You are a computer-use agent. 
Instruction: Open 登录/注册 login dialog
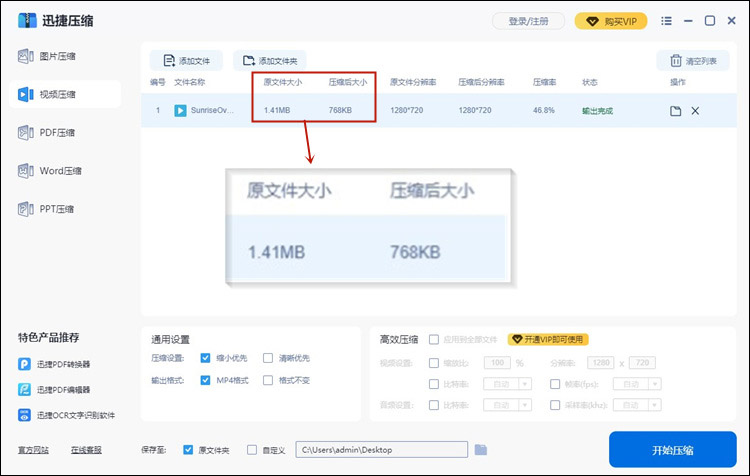pyautogui.click(x=528, y=21)
